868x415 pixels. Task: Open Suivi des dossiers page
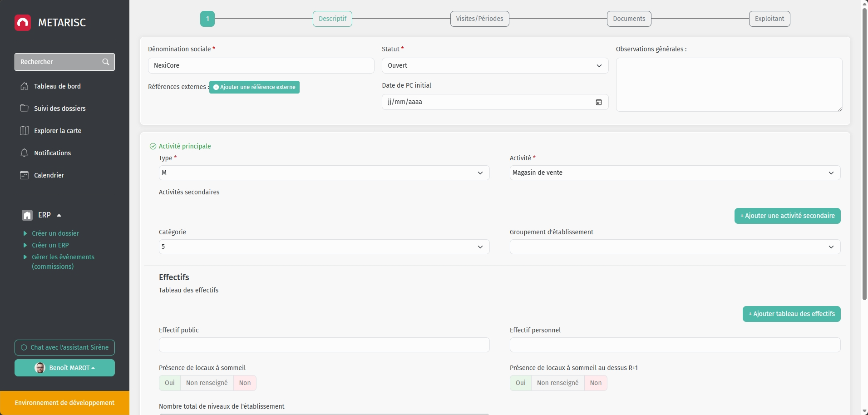tap(60, 109)
